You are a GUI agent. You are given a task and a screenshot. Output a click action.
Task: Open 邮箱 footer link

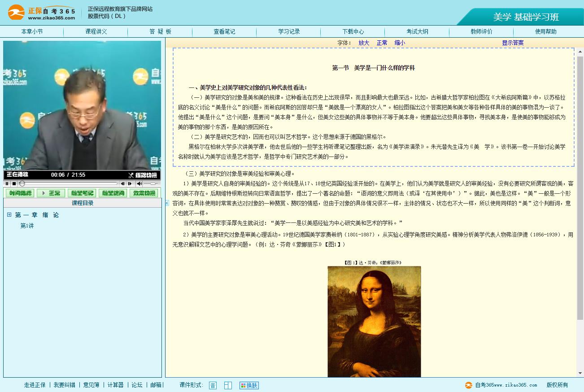[156, 385]
